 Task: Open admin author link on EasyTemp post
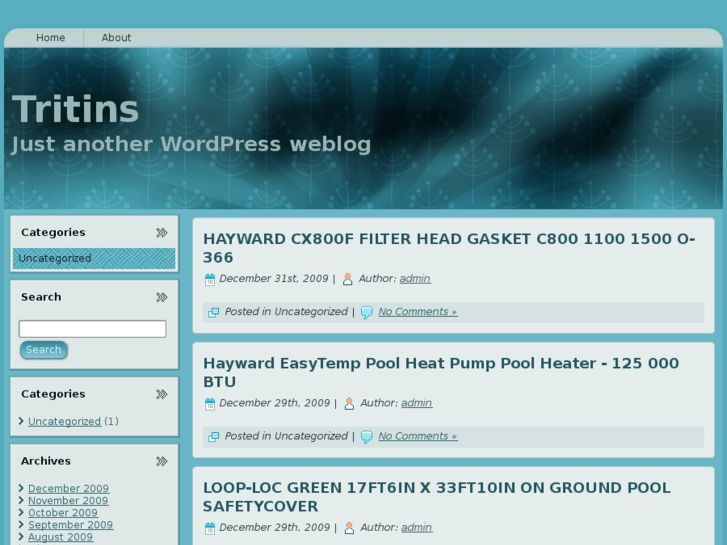[x=416, y=403]
